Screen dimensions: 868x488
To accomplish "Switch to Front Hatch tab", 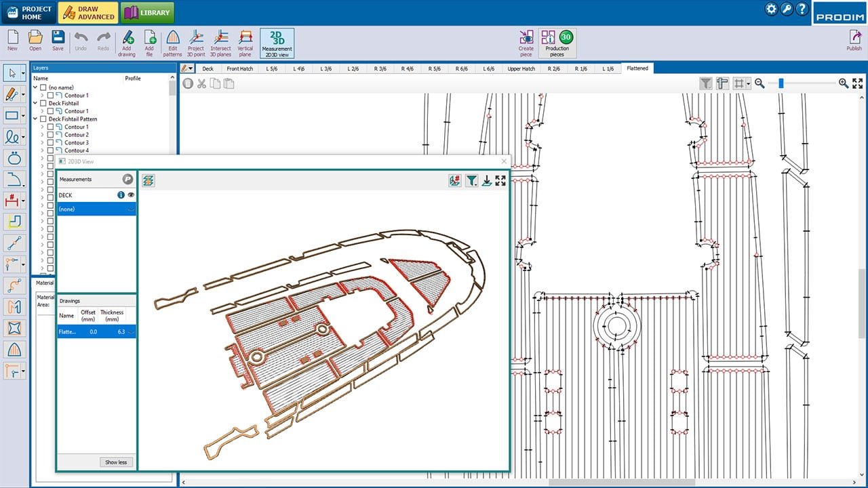I will (239, 68).
